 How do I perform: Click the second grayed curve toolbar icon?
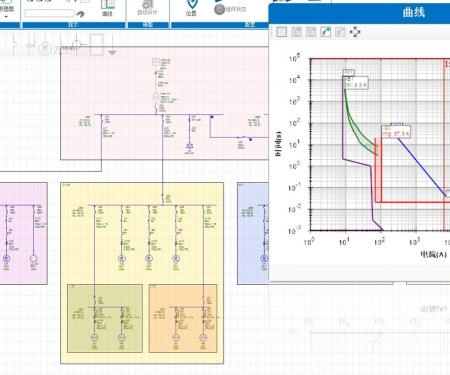pos(311,32)
